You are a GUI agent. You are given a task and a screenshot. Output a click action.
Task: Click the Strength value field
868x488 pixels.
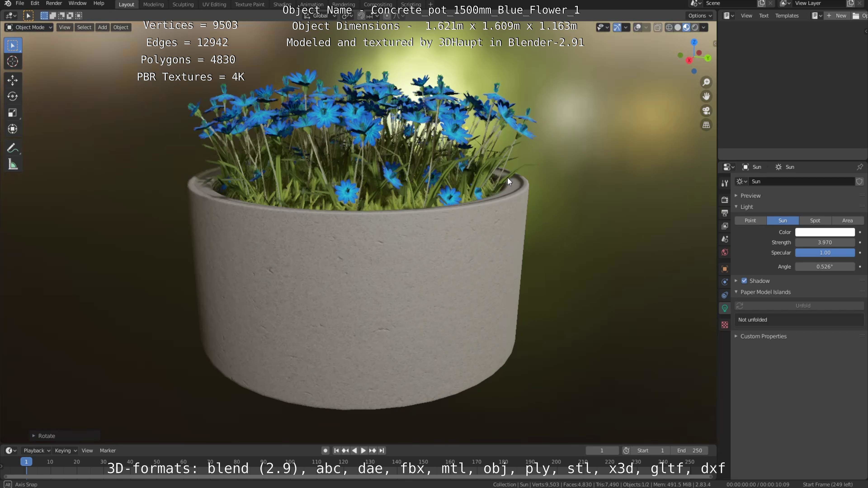click(x=825, y=242)
